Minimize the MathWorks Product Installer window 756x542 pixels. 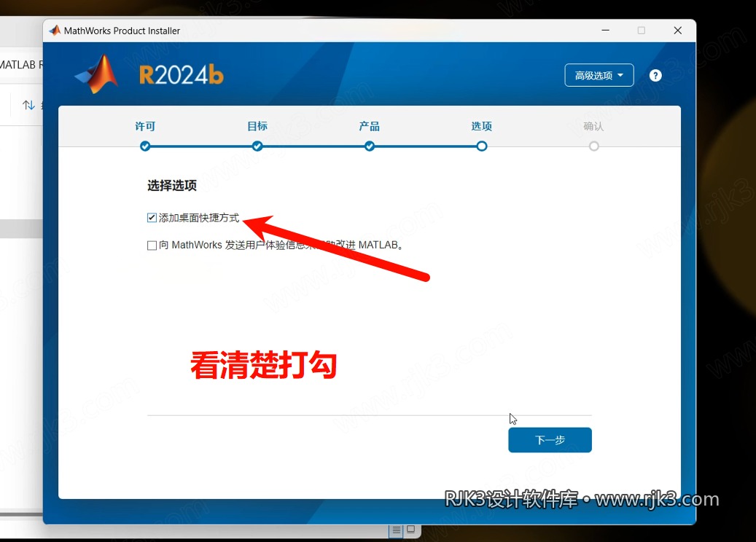[606, 31]
